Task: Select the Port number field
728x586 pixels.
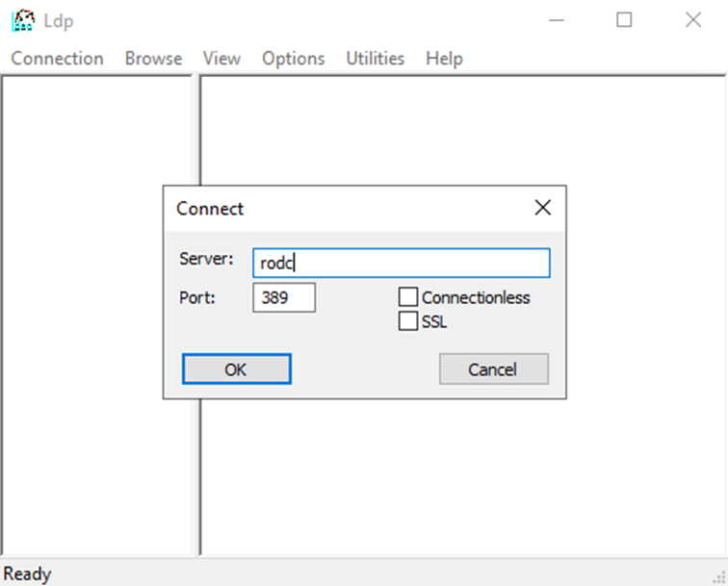Action: [x=284, y=298]
